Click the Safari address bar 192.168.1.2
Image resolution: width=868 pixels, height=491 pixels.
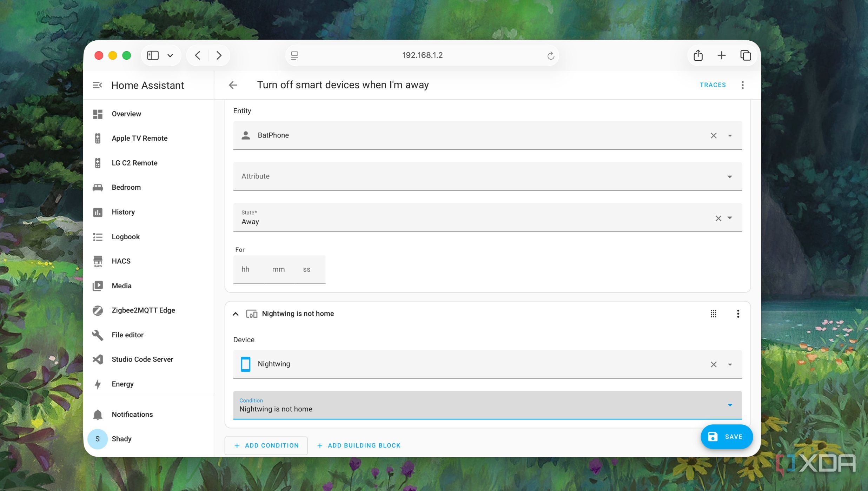[422, 55]
